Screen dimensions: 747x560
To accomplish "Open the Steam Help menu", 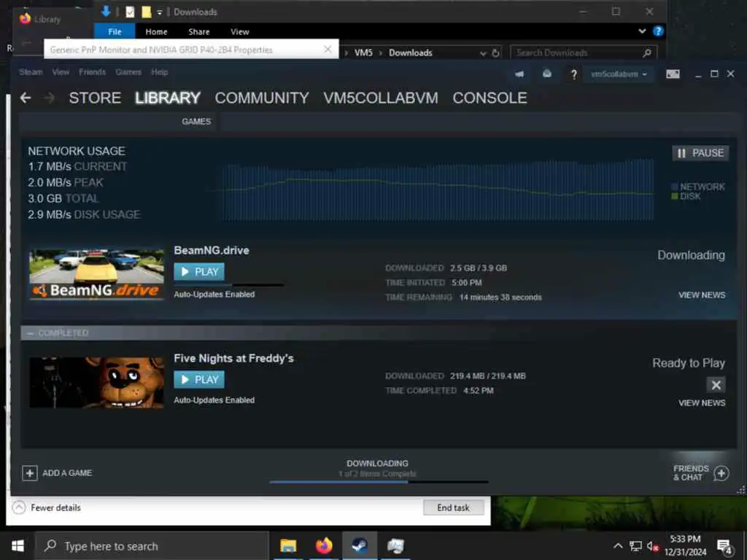I will [159, 72].
